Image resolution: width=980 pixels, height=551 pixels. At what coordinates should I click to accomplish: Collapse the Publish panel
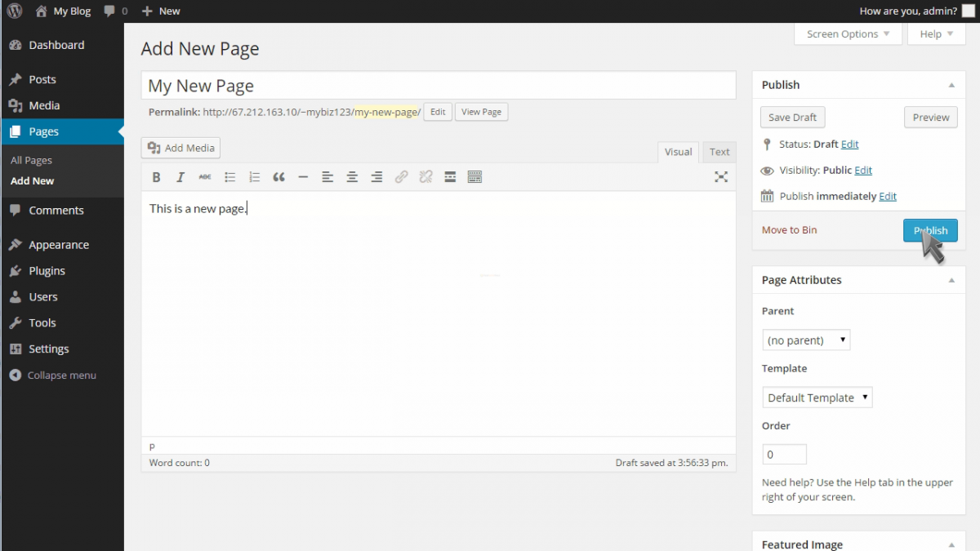click(x=950, y=84)
